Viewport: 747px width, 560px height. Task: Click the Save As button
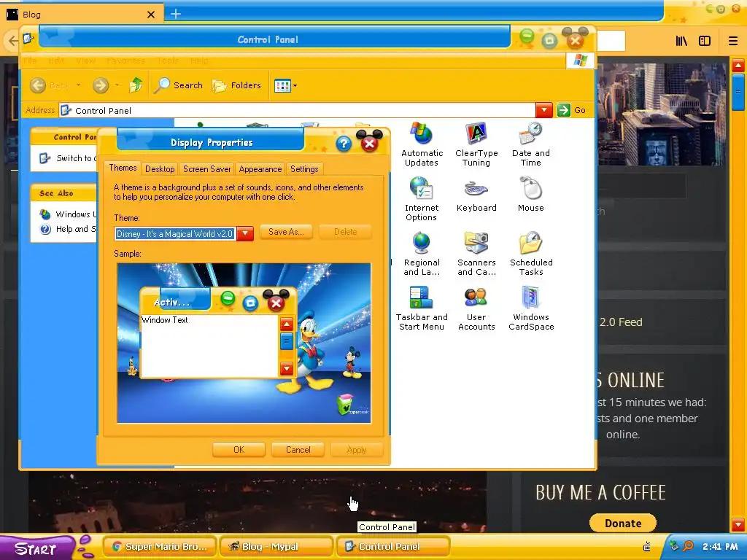(285, 232)
